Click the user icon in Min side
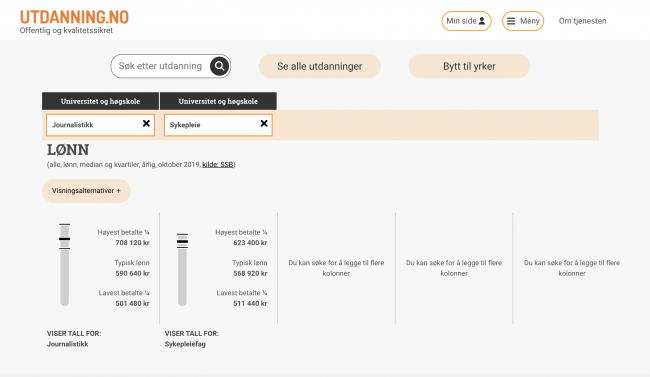Viewport: 650px width, 377px height. pyautogui.click(x=482, y=21)
